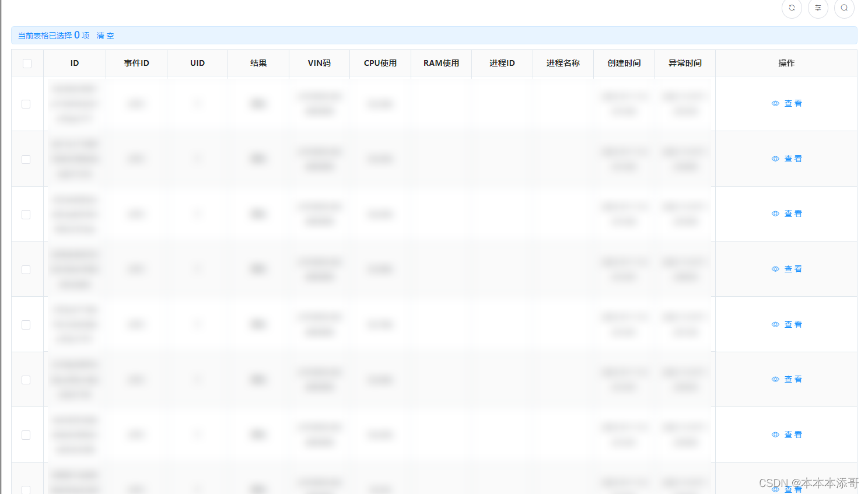
Task: Check the second row's checkbox
Action: (26, 159)
